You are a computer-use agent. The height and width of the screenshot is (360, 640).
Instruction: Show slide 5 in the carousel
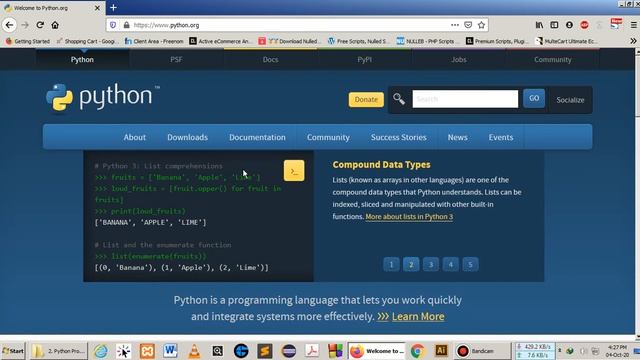(x=470, y=264)
